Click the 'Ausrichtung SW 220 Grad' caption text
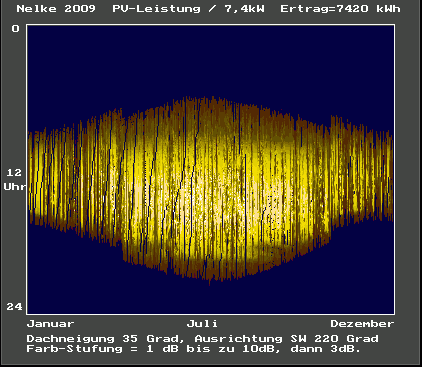The image size is (422, 367). click(287, 339)
